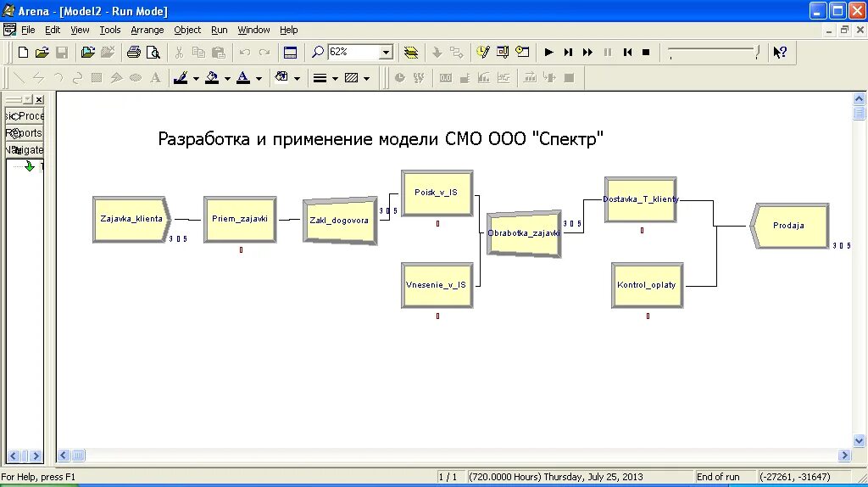
Task: Click the clock calendar Exceptions icon
Action: (522, 52)
